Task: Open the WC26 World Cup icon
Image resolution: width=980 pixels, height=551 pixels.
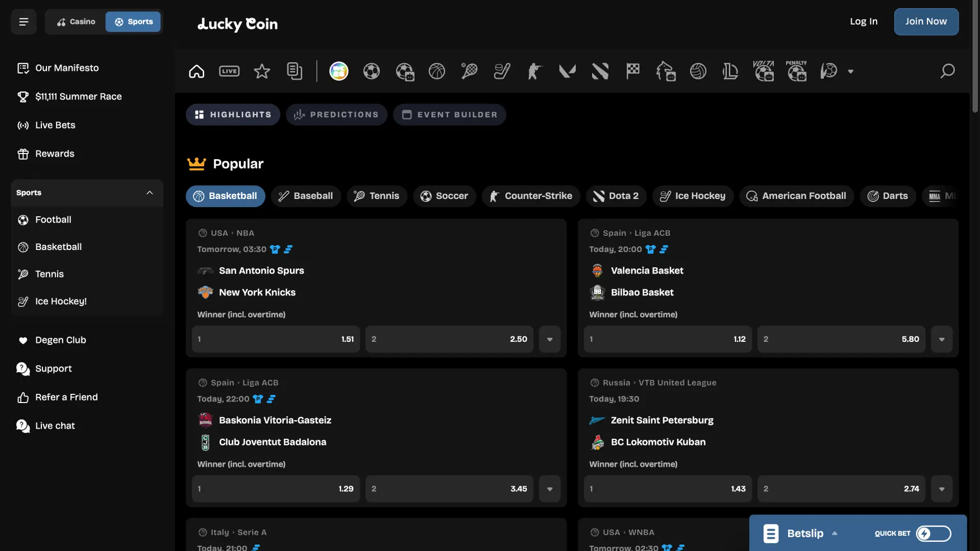Action: (x=339, y=71)
